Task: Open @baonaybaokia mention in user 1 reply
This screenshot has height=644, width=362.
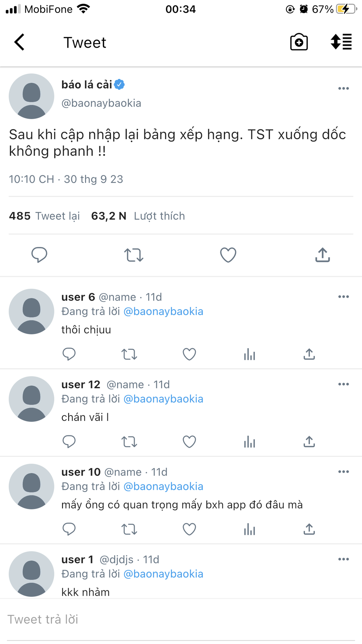Action: click(x=163, y=574)
